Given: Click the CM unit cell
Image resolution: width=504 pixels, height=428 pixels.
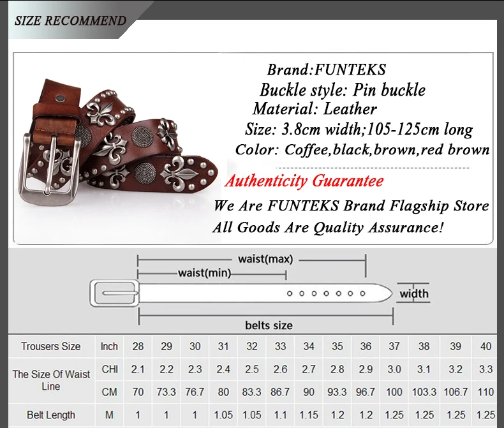Looking at the screenshot, I should pos(109,392).
